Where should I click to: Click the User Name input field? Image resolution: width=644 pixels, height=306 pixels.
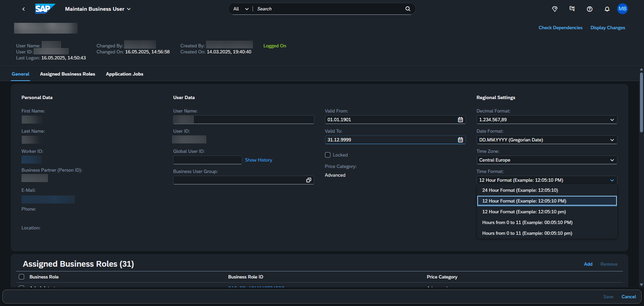(244, 120)
